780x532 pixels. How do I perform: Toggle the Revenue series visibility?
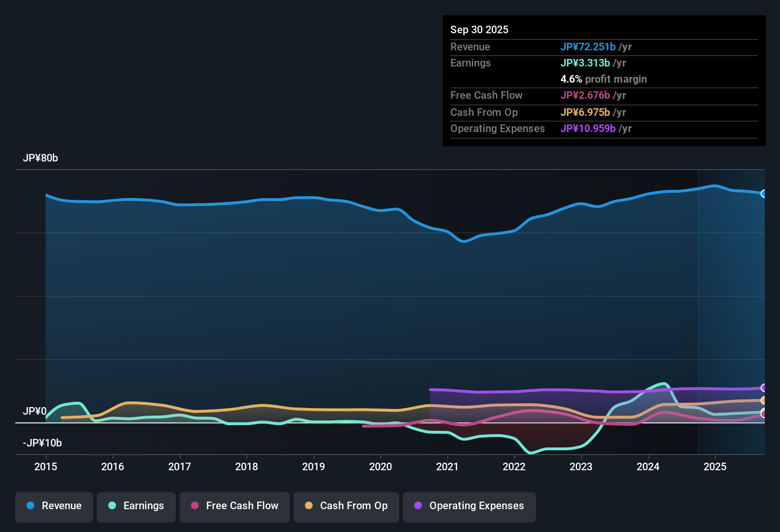(x=54, y=506)
